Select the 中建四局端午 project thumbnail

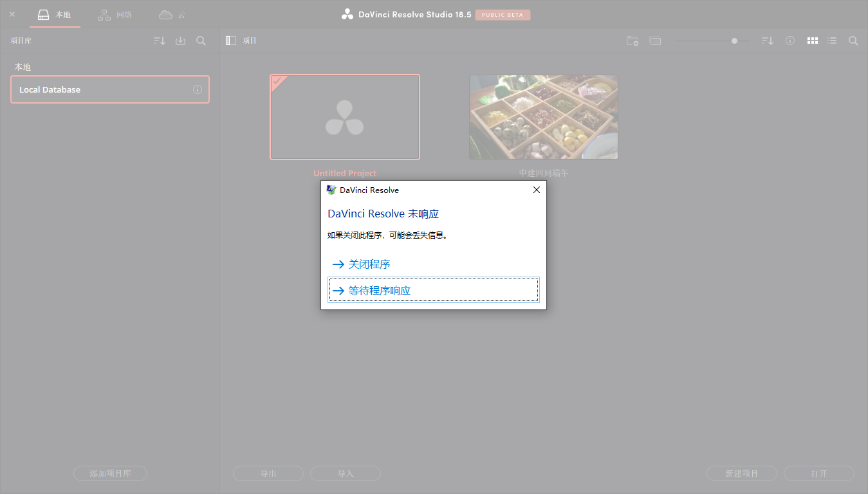(544, 117)
